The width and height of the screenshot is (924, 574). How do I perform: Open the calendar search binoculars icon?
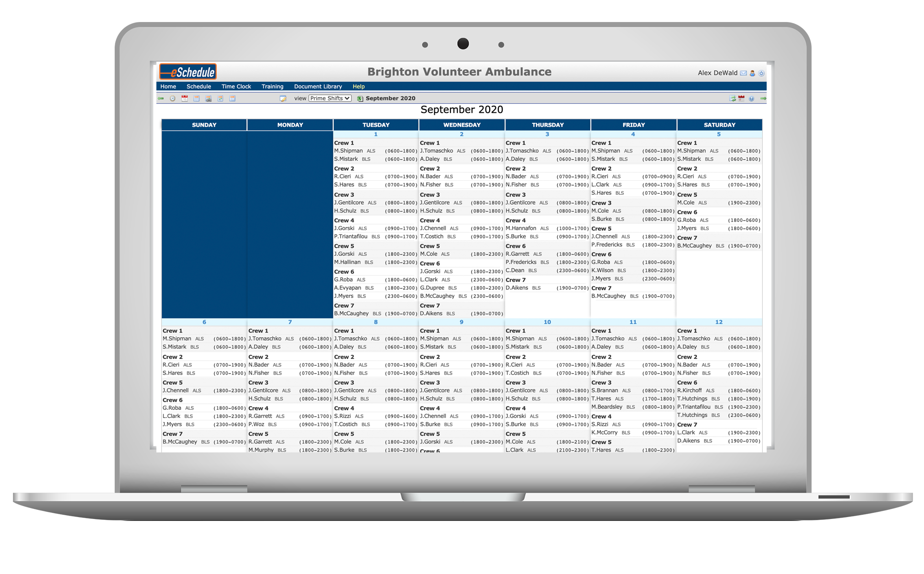[209, 99]
